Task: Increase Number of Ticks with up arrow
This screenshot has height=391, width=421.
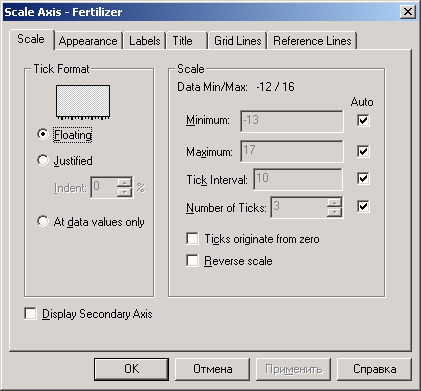Action: [x=334, y=203]
